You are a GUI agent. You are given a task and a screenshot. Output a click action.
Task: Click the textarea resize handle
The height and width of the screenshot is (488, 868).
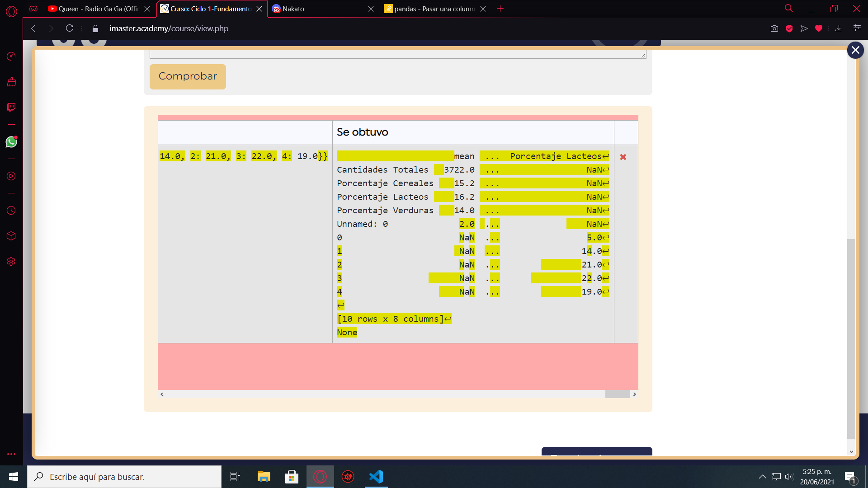click(x=643, y=55)
